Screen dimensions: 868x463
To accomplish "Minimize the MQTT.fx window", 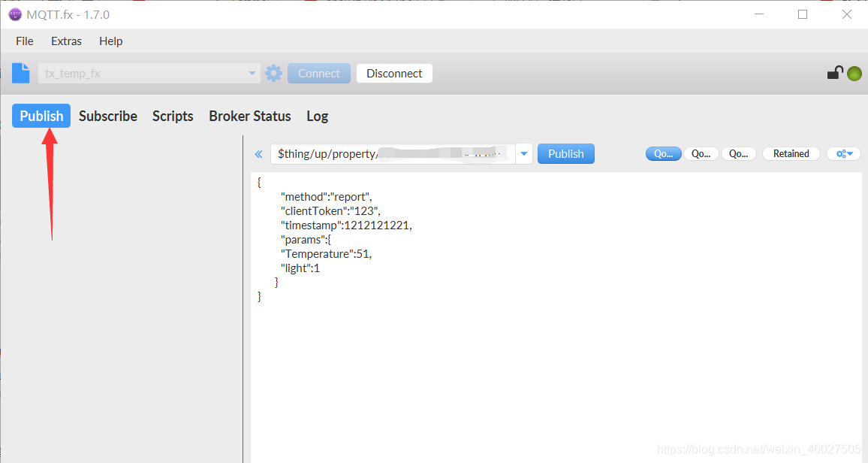I will click(x=759, y=14).
